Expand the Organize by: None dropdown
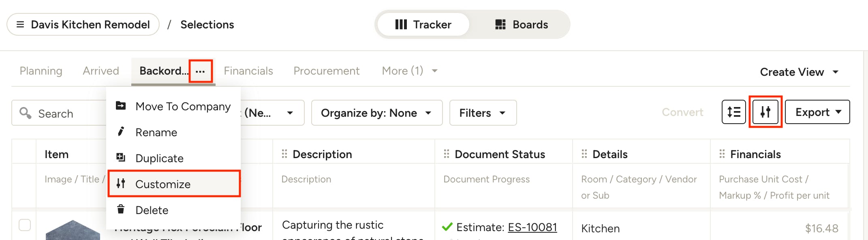Image resolution: width=868 pixels, height=240 pixels. (x=376, y=113)
